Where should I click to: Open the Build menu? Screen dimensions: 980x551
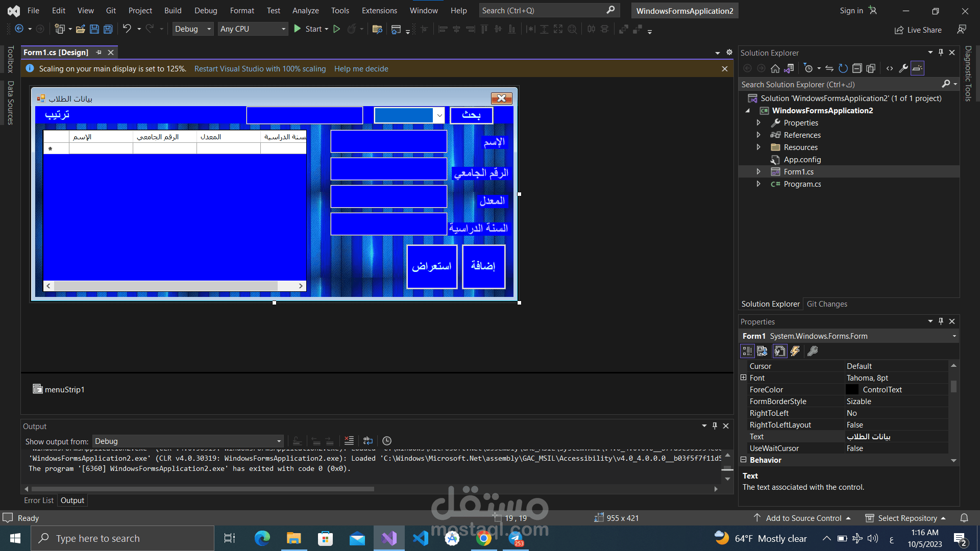point(173,11)
